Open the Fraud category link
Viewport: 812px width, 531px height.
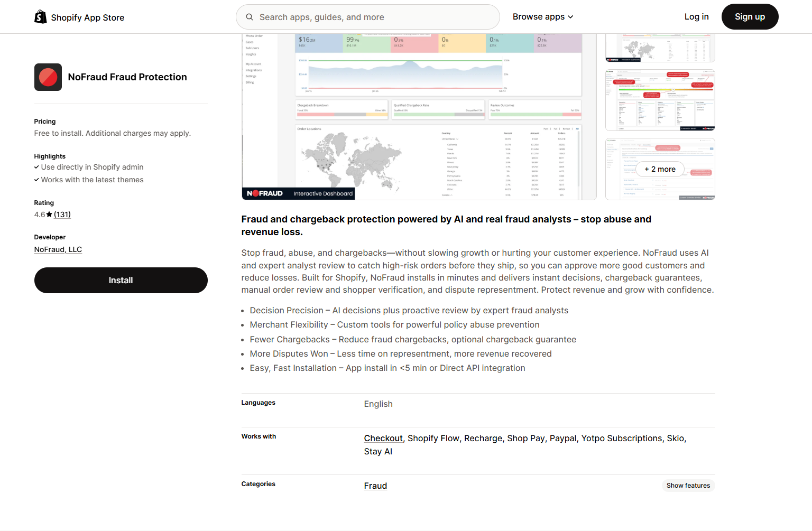click(x=375, y=486)
